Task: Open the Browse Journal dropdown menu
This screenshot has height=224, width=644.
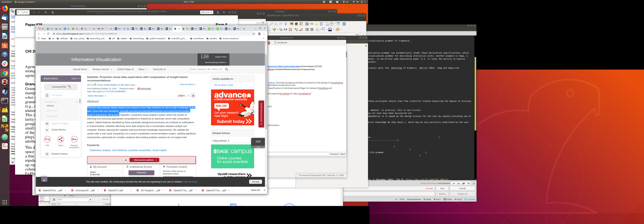Action: click(102, 69)
